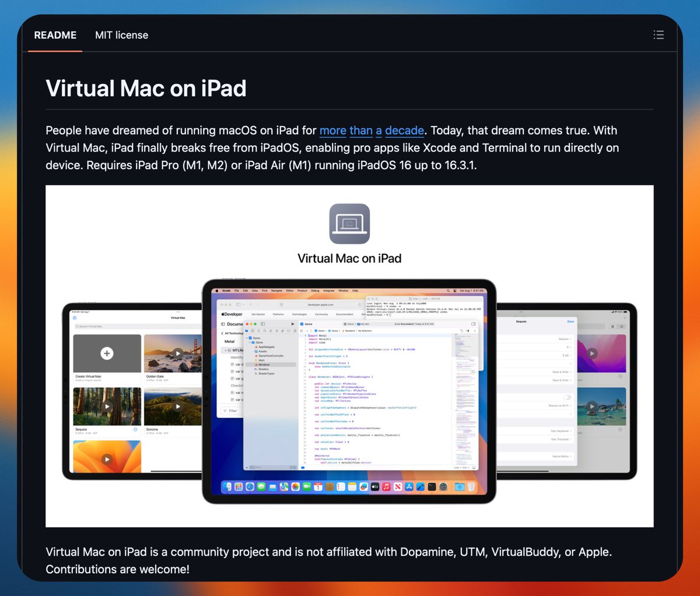Open Apple TV from the Dock
This screenshot has width=700, height=596.
(x=374, y=486)
